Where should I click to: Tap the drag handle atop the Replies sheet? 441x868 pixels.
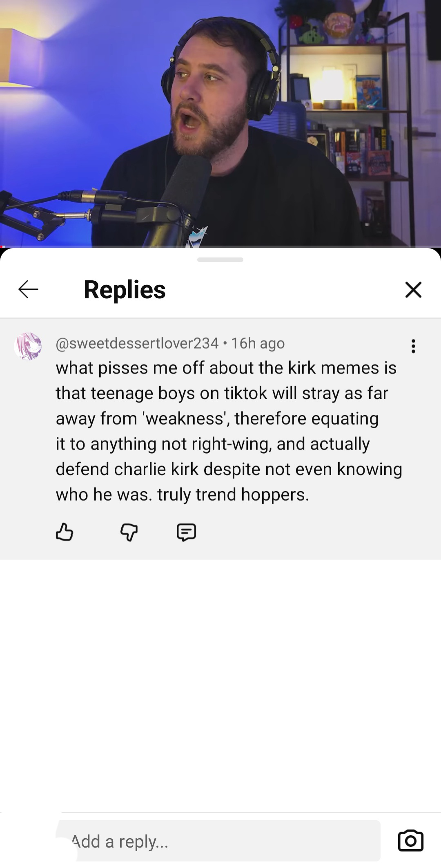click(220, 260)
